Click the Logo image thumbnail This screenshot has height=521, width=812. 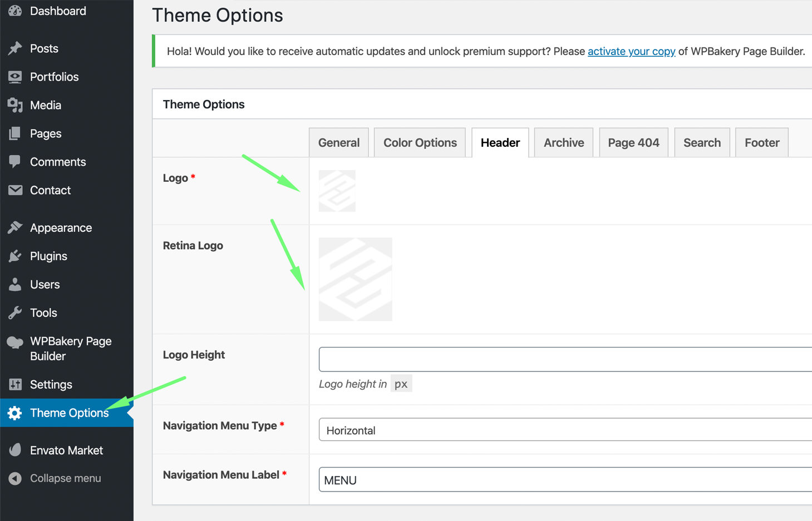(x=337, y=191)
